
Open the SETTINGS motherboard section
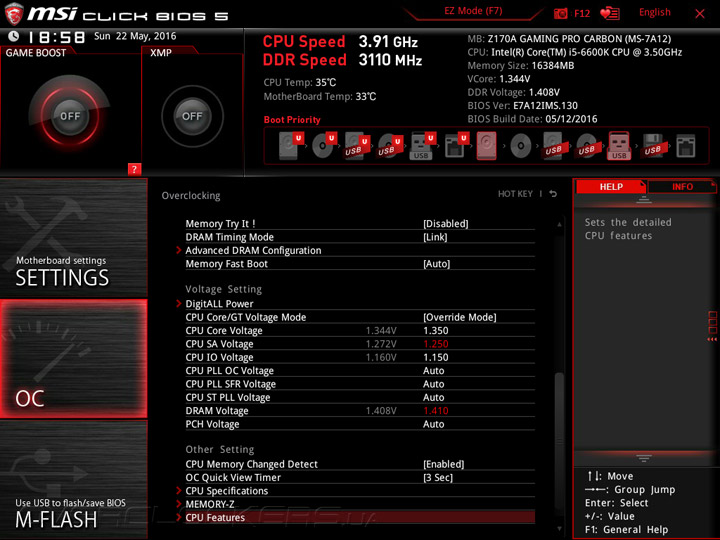73,238
